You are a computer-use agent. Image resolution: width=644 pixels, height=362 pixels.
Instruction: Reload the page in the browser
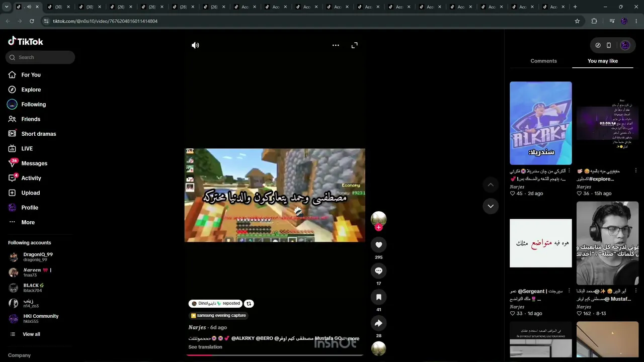[32, 21]
